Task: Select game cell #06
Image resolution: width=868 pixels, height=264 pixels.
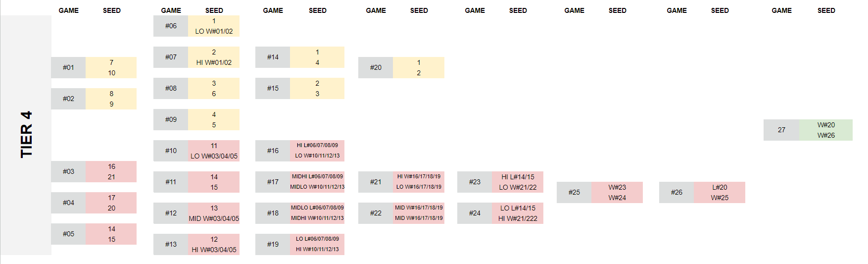Action: pyautogui.click(x=171, y=26)
